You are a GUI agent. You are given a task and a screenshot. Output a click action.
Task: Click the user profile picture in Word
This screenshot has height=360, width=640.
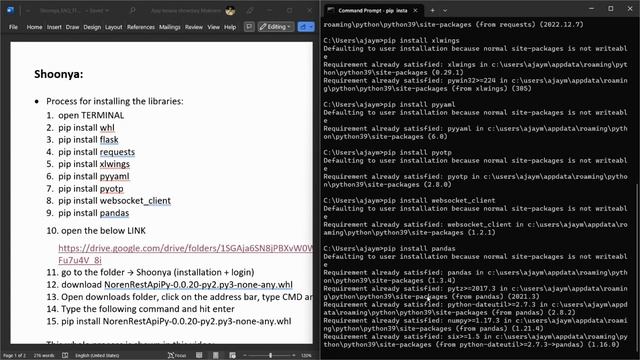click(x=230, y=11)
